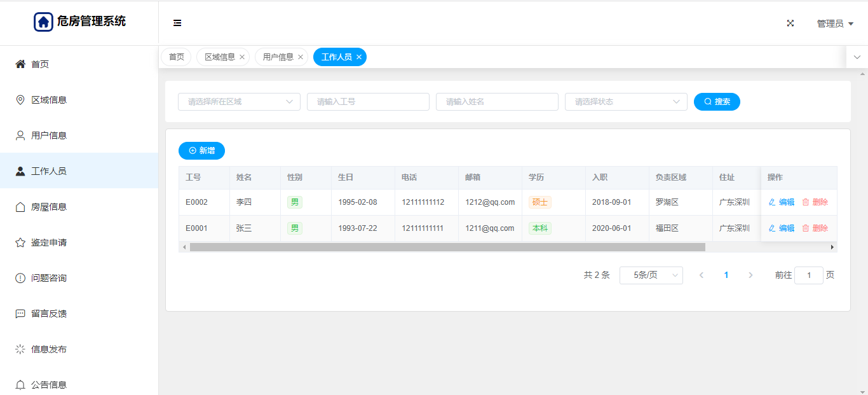Click the 新增 button

201,151
